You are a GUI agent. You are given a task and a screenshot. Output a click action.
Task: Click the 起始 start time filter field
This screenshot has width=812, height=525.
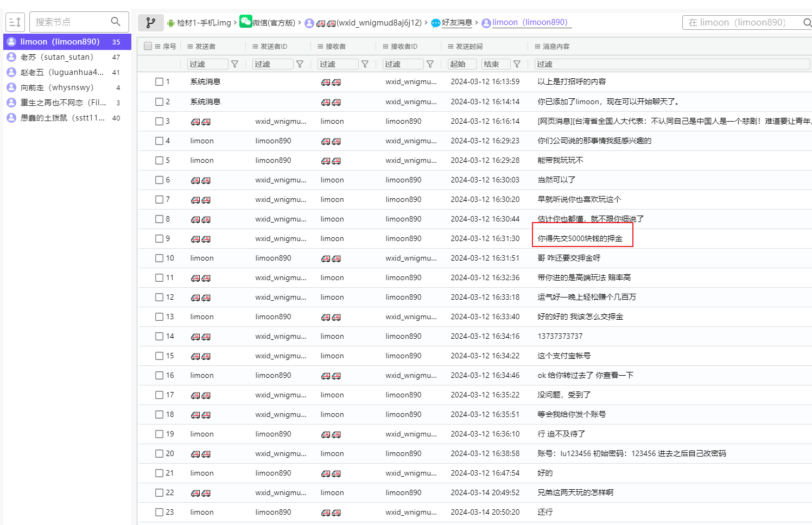pos(462,64)
